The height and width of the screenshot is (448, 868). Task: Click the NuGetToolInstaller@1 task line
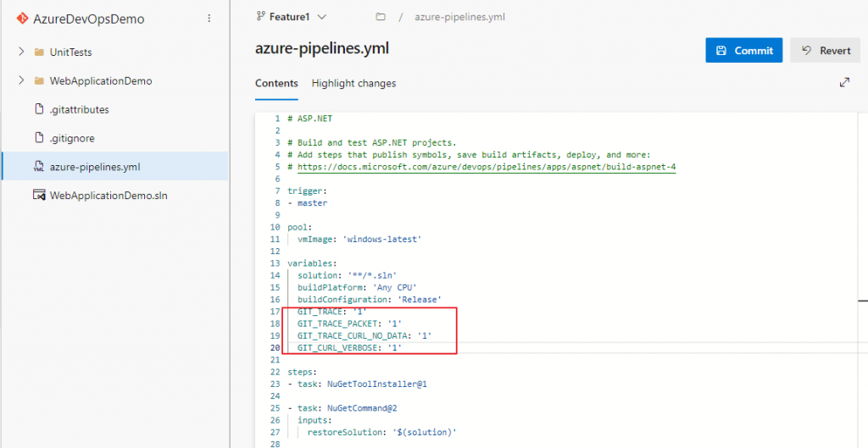(x=357, y=384)
